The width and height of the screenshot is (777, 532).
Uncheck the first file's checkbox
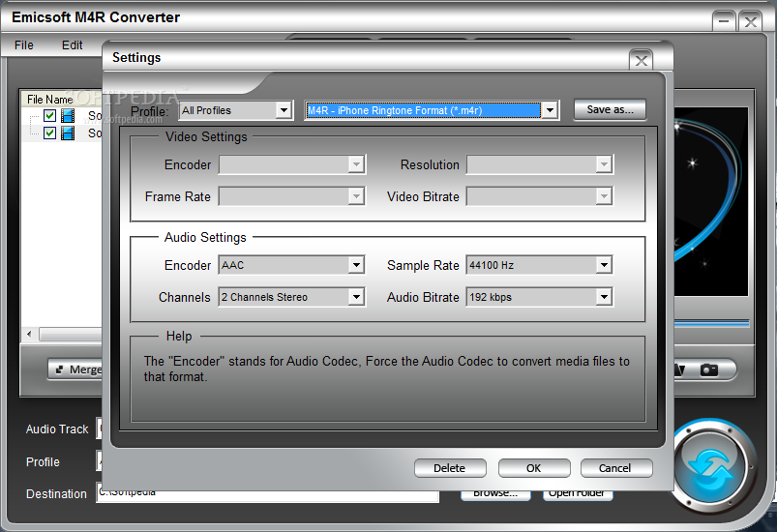(x=49, y=115)
